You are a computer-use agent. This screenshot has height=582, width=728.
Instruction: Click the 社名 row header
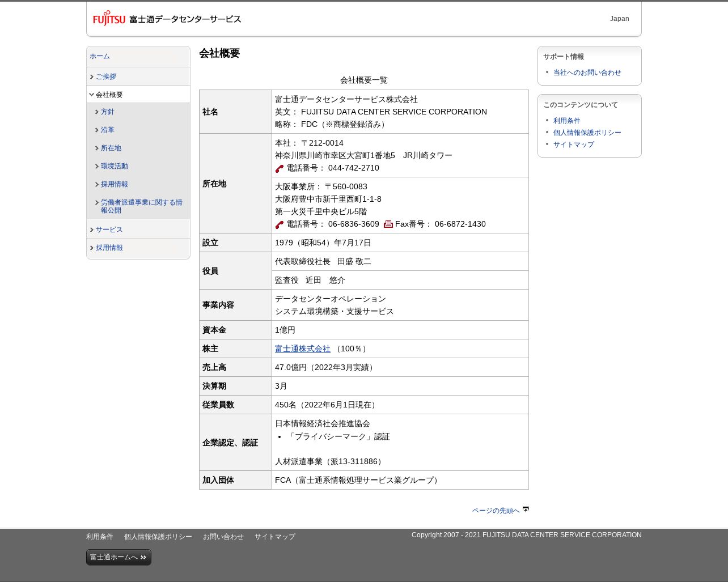click(x=235, y=112)
